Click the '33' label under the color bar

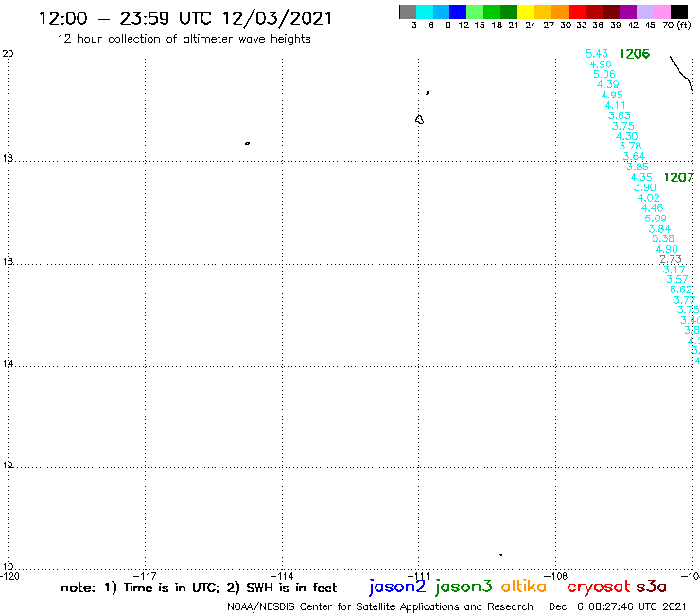click(582, 26)
